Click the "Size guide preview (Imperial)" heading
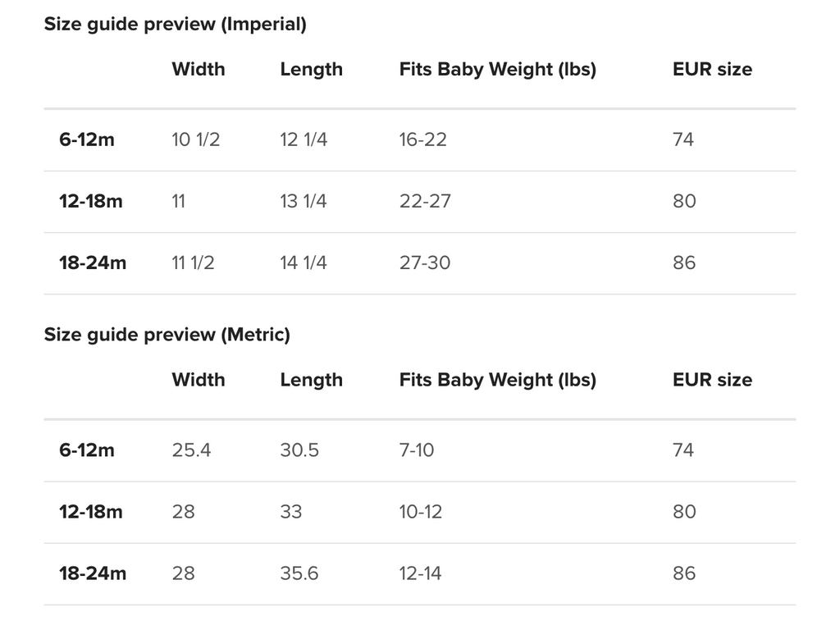Image resolution: width=840 pixels, height=630 pixels. [175, 25]
